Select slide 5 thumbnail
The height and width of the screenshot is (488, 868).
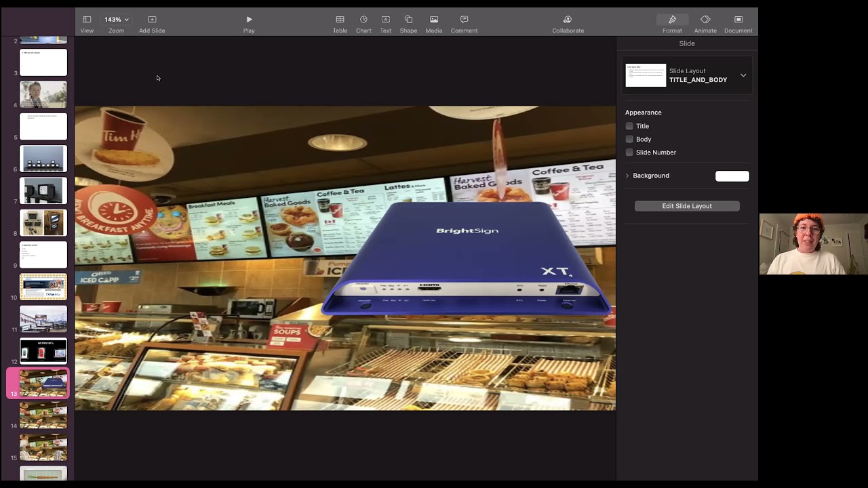point(43,127)
